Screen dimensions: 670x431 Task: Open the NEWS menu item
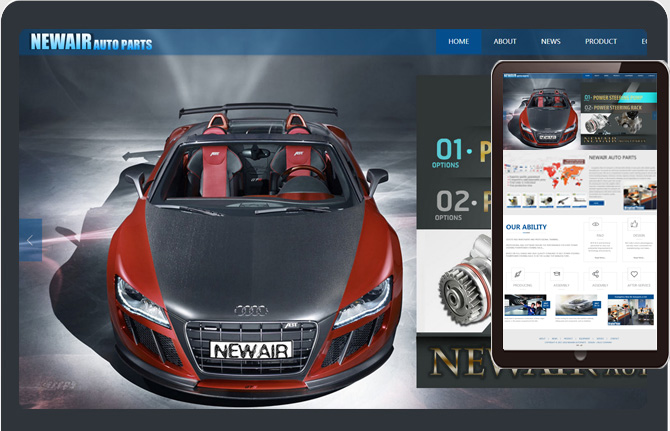click(x=550, y=41)
